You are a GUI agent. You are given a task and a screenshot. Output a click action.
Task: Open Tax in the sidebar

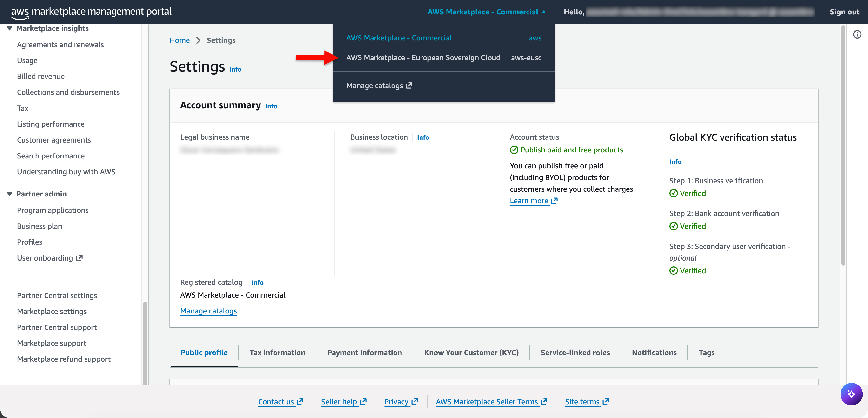23,108
